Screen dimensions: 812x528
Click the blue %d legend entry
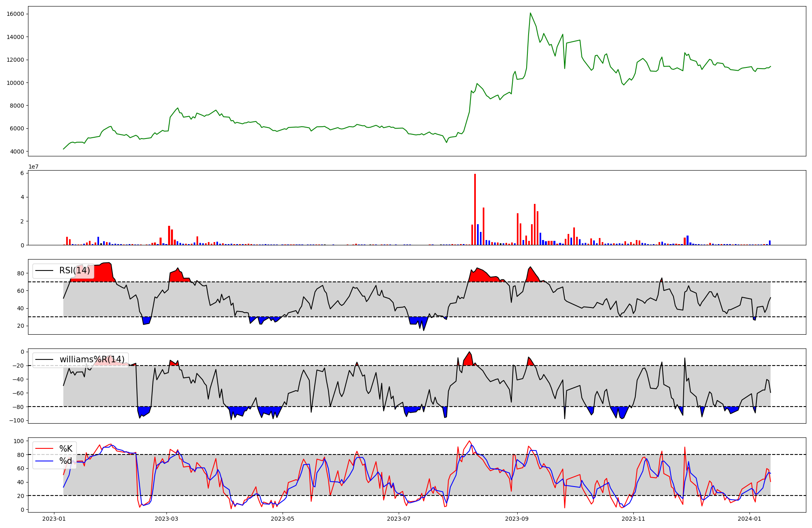pyautogui.click(x=65, y=461)
